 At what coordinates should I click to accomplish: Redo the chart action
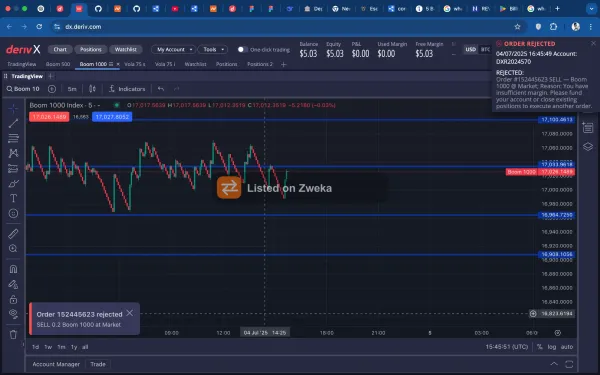(176, 89)
